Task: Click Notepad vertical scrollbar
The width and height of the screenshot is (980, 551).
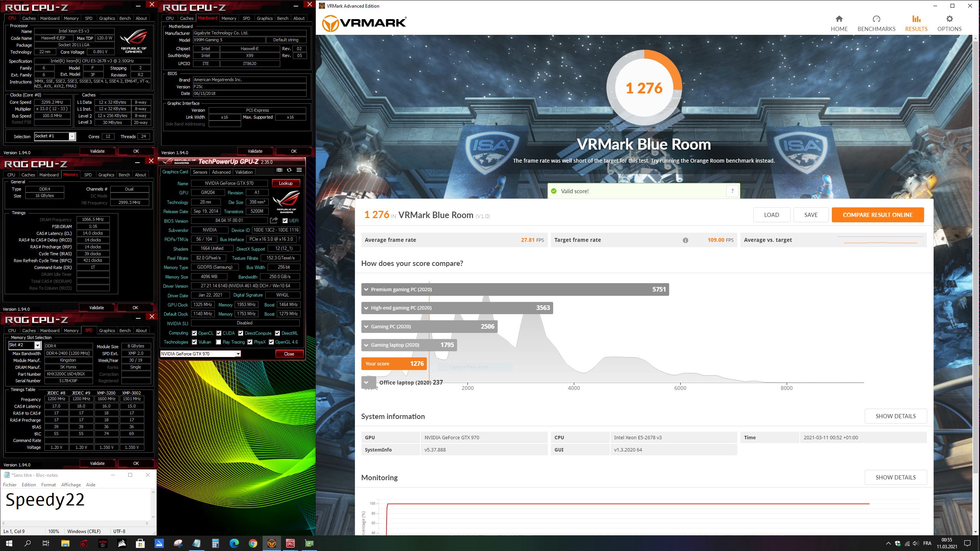Action: (x=153, y=504)
